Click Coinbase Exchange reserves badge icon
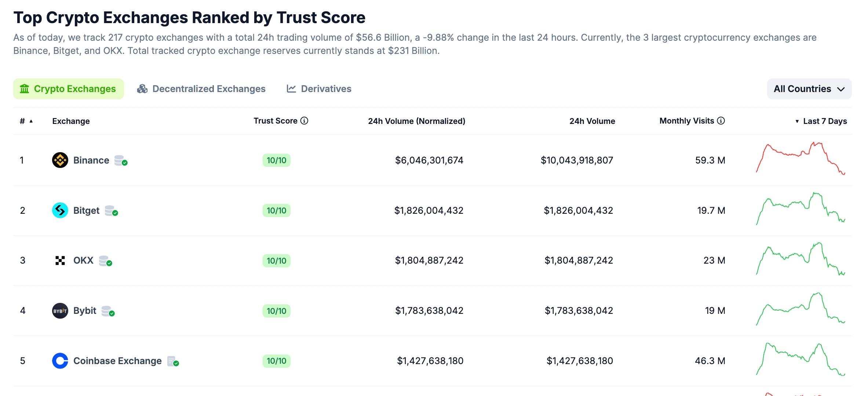This screenshot has height=396, width=868. (173, 361)
